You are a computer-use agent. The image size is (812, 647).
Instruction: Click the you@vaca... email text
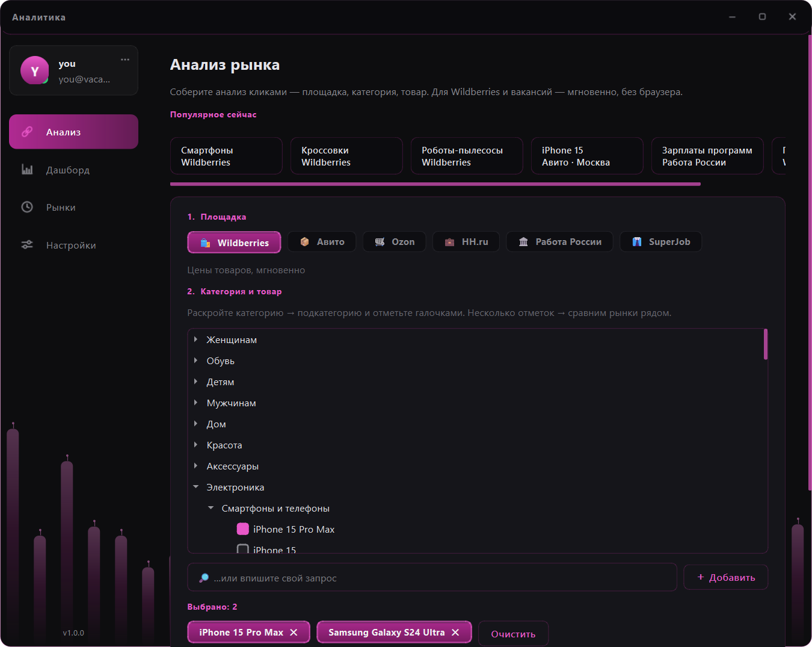point(84,79)
